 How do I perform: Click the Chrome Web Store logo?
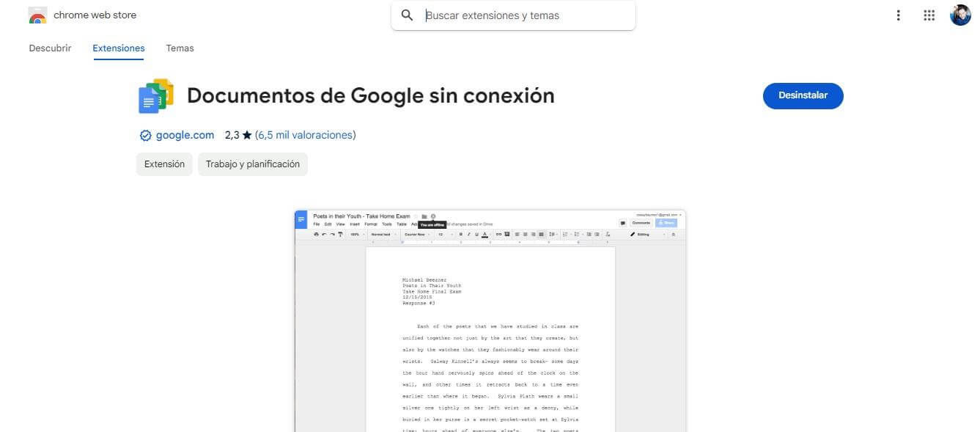tap(37, 15)
